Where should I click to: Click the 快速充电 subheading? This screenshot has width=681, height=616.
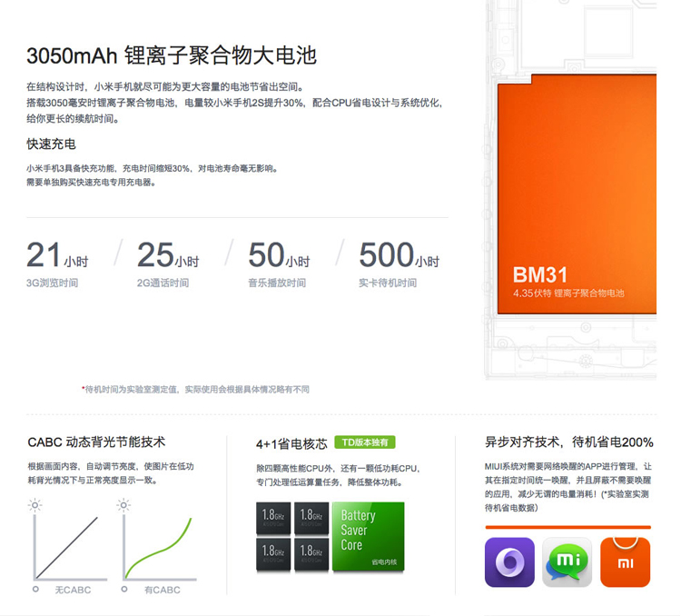pos(51,144)
